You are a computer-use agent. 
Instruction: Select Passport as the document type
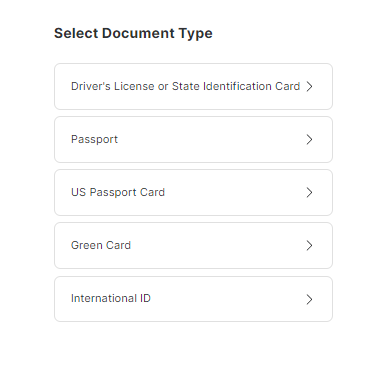pos(193,139)
